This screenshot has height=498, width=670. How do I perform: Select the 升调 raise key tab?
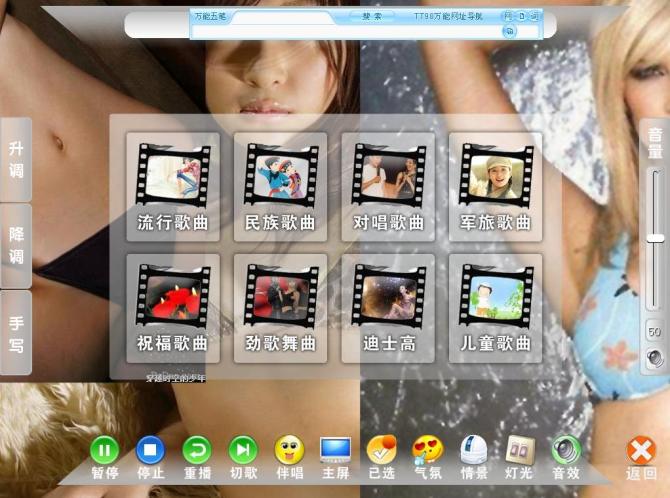pyautogui.click(x=16, y=159)
